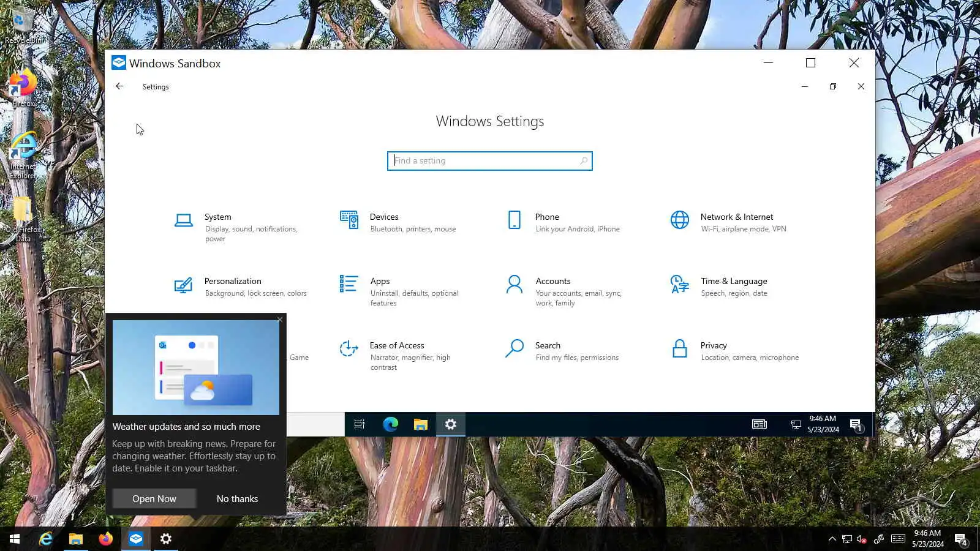Open the Recycle Bin desktop icon
980x551 pixels.
pos(23,26)
